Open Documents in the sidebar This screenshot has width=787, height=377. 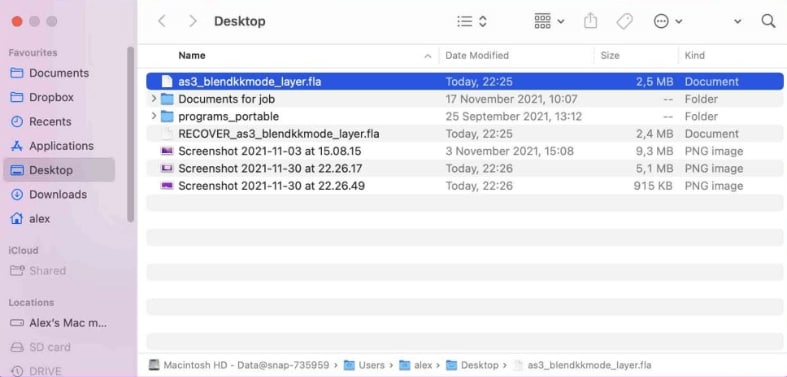tap(59, 73)
